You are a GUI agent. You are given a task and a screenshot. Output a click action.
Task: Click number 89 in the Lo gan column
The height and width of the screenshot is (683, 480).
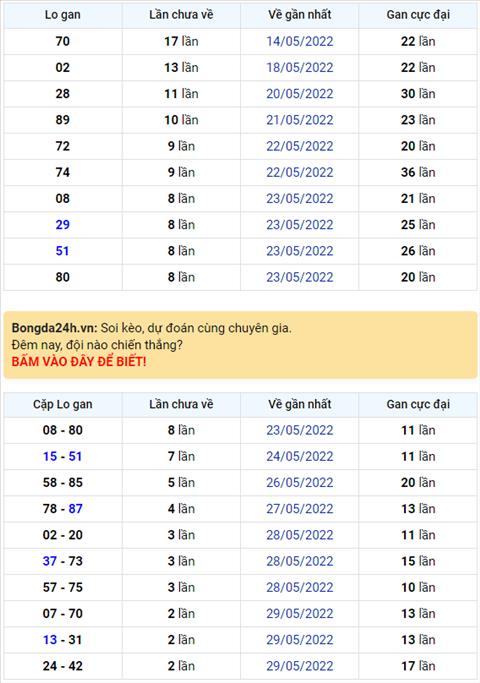pyautogui.click(x=62, y=120)
